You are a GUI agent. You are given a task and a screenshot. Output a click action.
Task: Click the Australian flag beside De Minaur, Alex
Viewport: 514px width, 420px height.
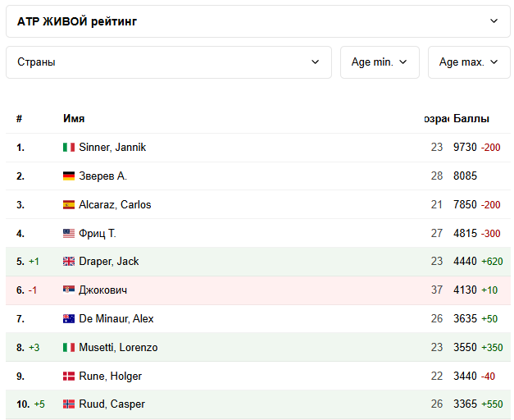(69, 319)
